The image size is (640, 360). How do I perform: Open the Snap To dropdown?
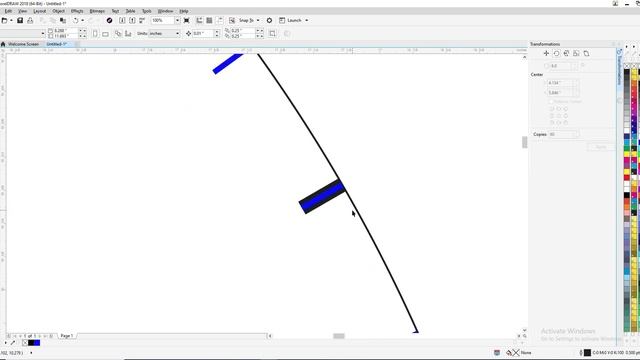[x=258, y=20]
